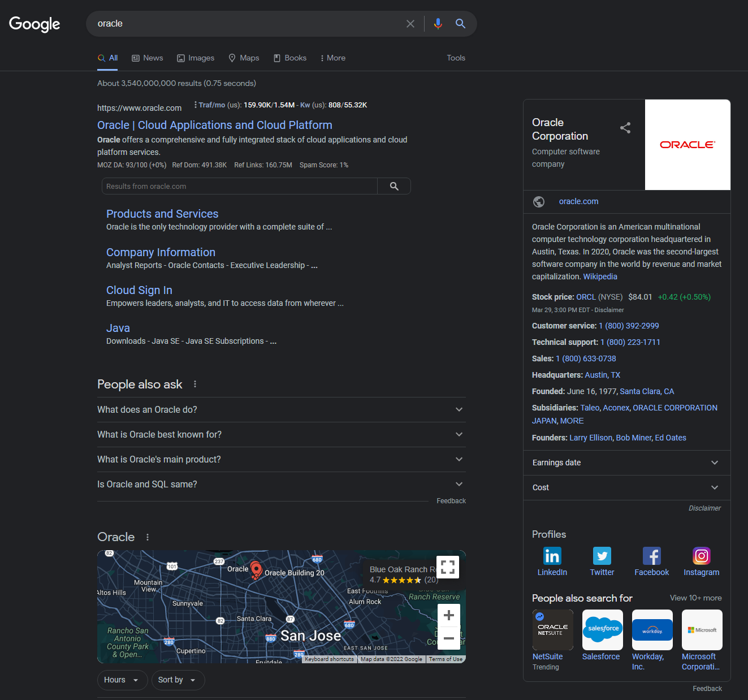The image size is (748, 700).
Task: Submit search with the magnifier icon
Action: point(460,24)
